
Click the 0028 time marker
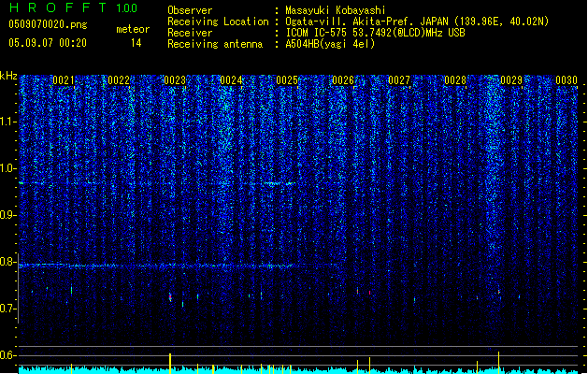click(455, 80)
